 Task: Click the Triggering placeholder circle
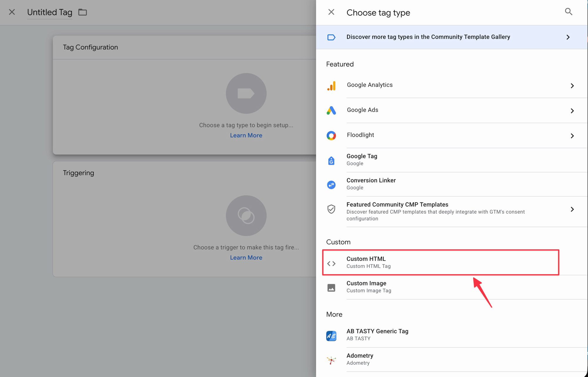pyautogui.click(x=246, y=216)
